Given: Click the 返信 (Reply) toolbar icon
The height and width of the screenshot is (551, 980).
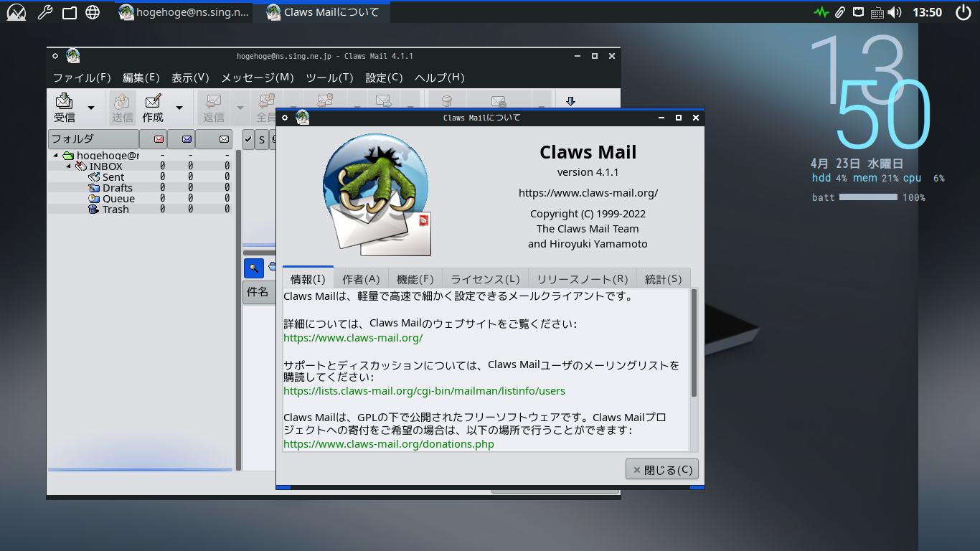Looking at the screenshot, I should (x=214, y=108).
